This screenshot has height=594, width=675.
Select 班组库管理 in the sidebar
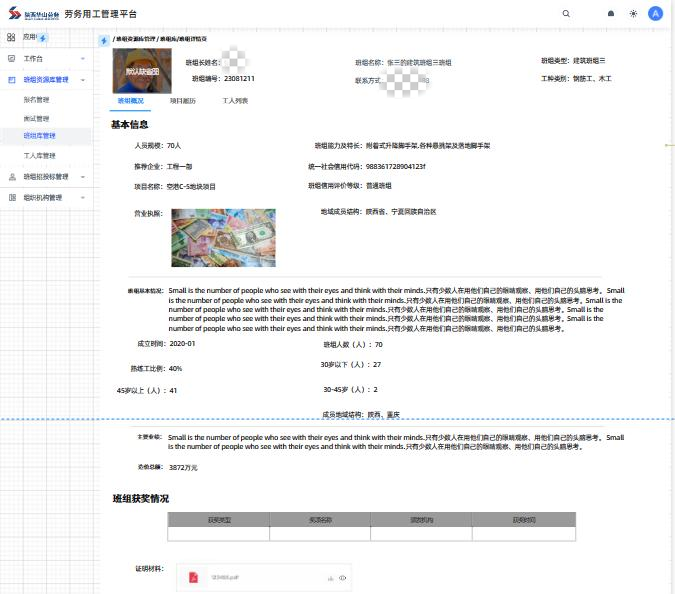pos(40,135)
